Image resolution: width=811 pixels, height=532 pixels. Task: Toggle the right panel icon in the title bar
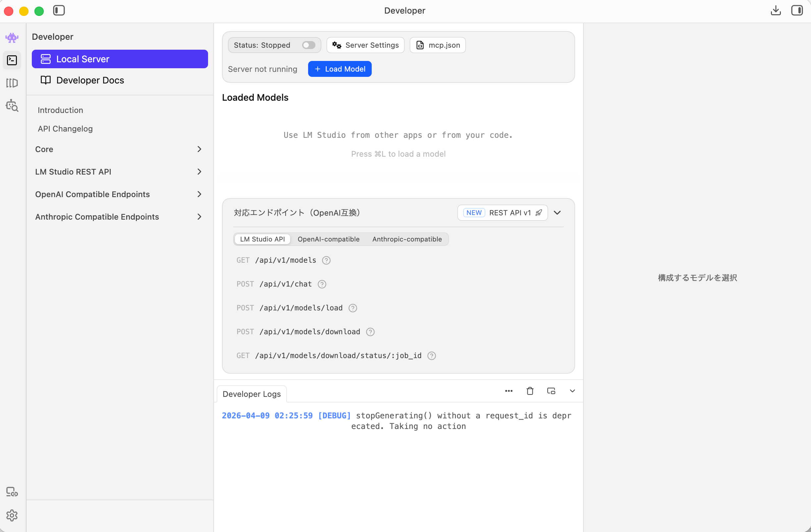click(797, 11)
